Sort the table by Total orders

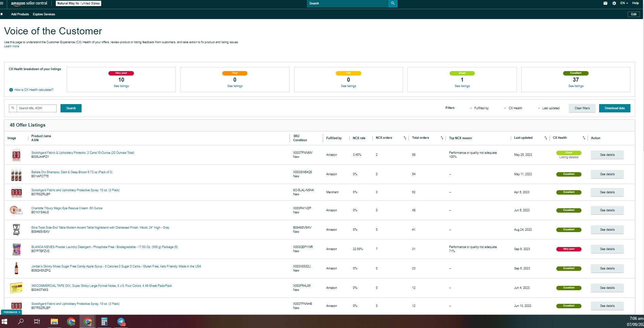pos(442,138)
